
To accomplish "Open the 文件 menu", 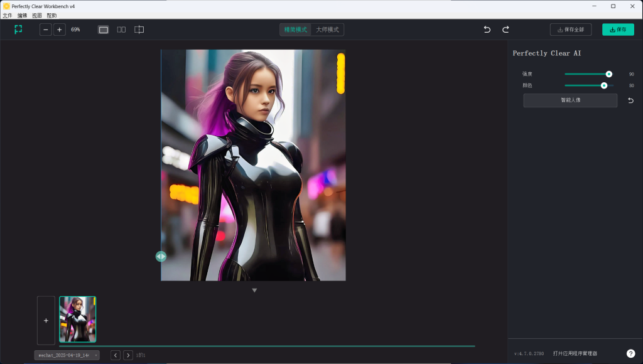I will pos(8,15).
